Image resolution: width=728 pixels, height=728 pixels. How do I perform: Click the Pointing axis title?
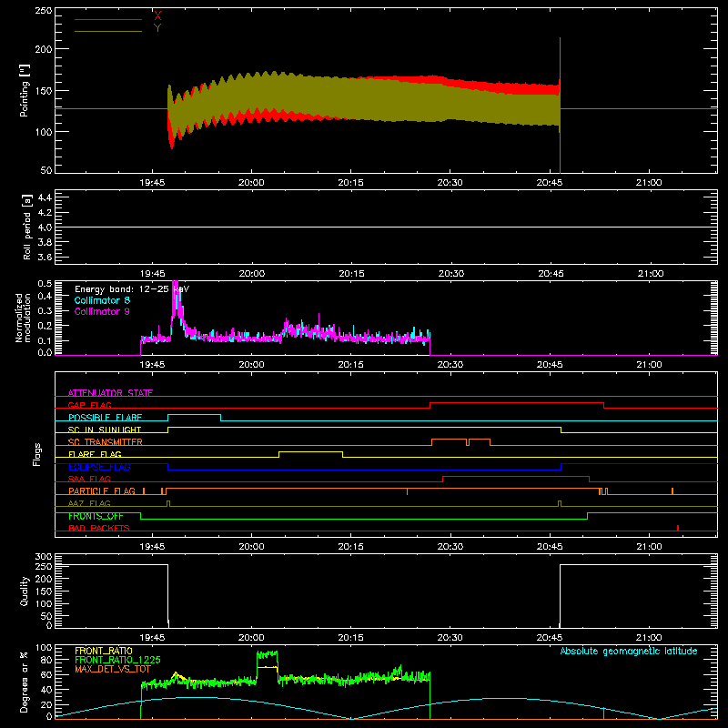click(x=25, y=90)
